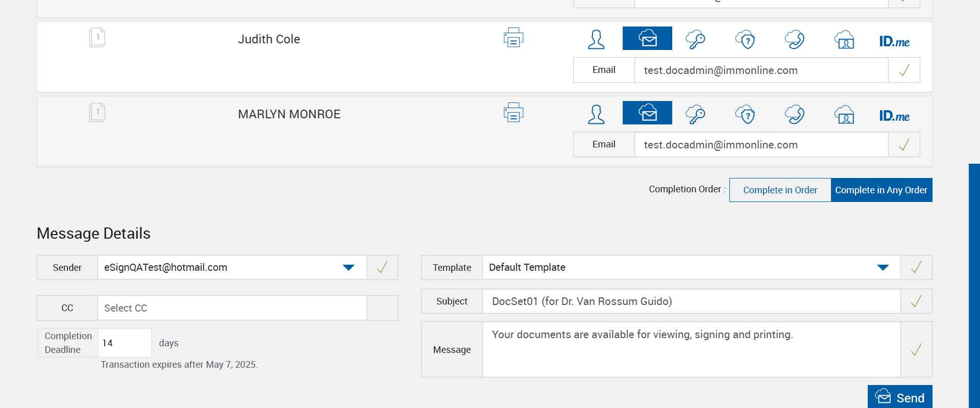Expand the Template dropdown arrow
Viewport: 980px width, 408px height.
click(x=883, y=268)
